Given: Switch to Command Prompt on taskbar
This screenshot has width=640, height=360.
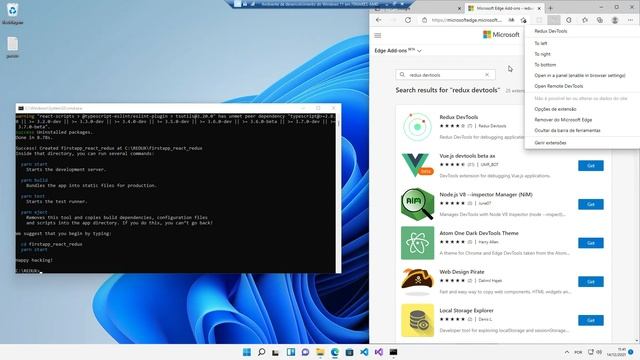Looking at the screenshot, I should point(393,352).
